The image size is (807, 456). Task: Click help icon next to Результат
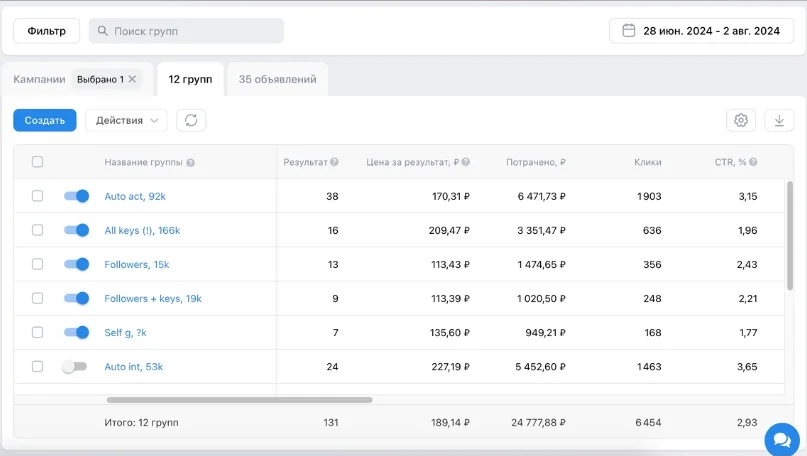click(x=334, y=162)
